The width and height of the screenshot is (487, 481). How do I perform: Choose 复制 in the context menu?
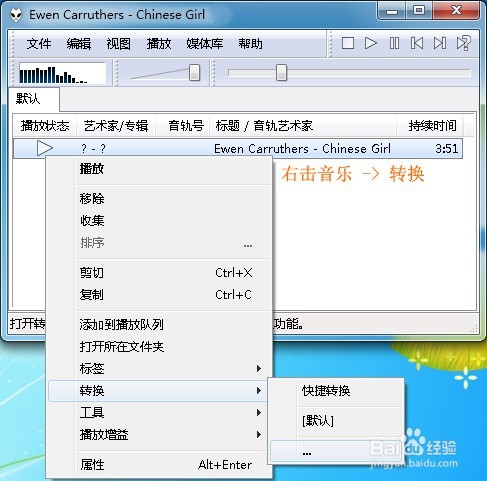click(159, 295)
